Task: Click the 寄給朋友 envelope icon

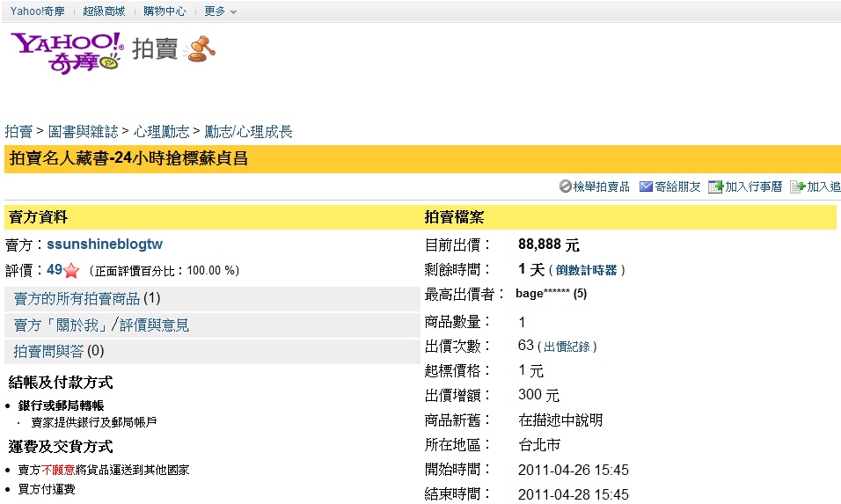Action: pos(646,186)
